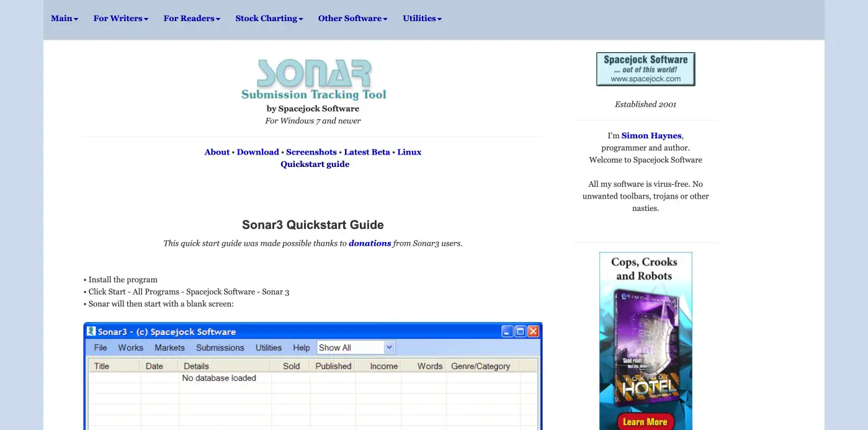Open the Help menu in the Sonar3 window
Image resolution: width=868 pixels, height=430 pixels.
[x=302, y=348]
